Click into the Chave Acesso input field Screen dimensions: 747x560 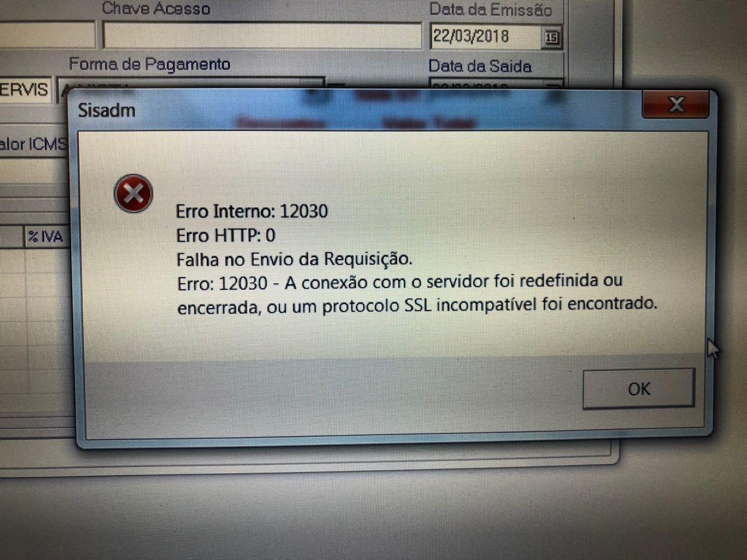pos(262,36)
